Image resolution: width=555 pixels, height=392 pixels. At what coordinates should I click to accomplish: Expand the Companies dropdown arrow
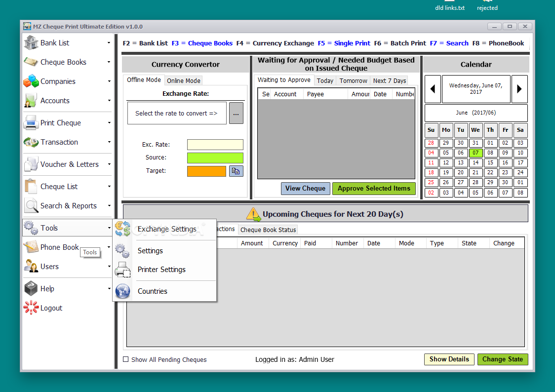pyautogui.click(x=109, y=81)
